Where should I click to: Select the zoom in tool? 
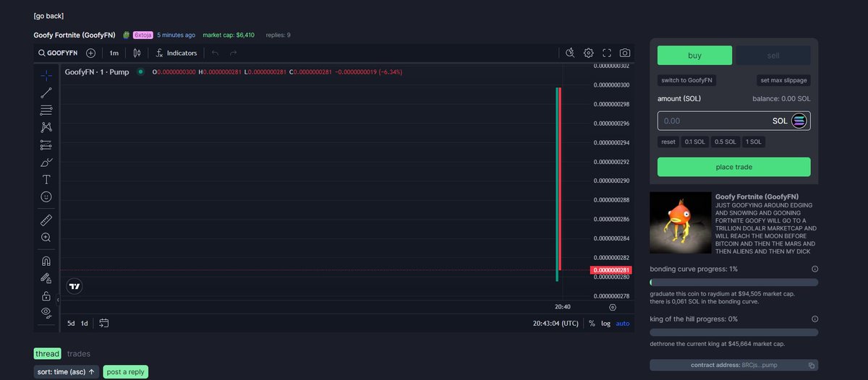46,237
